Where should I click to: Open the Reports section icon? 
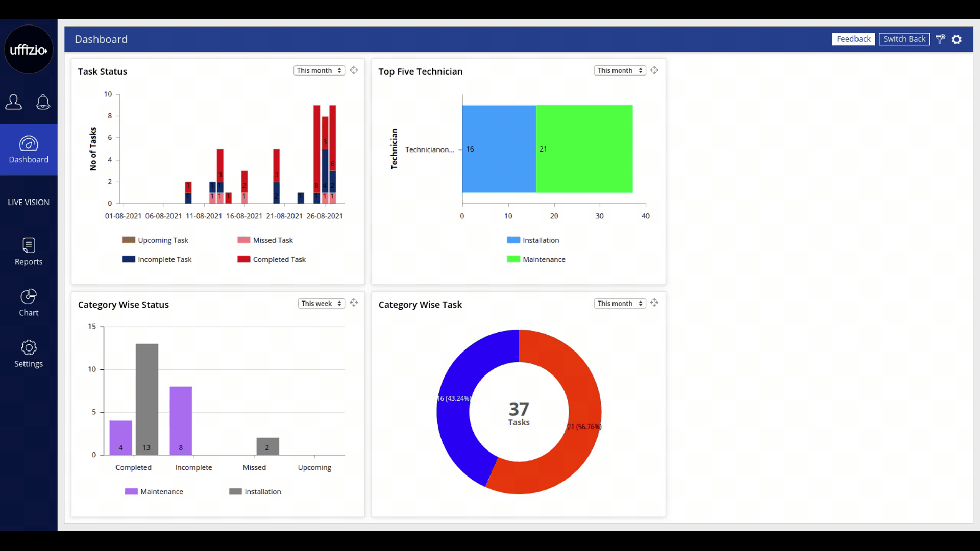pyautogui.click(x=29, y=245)
